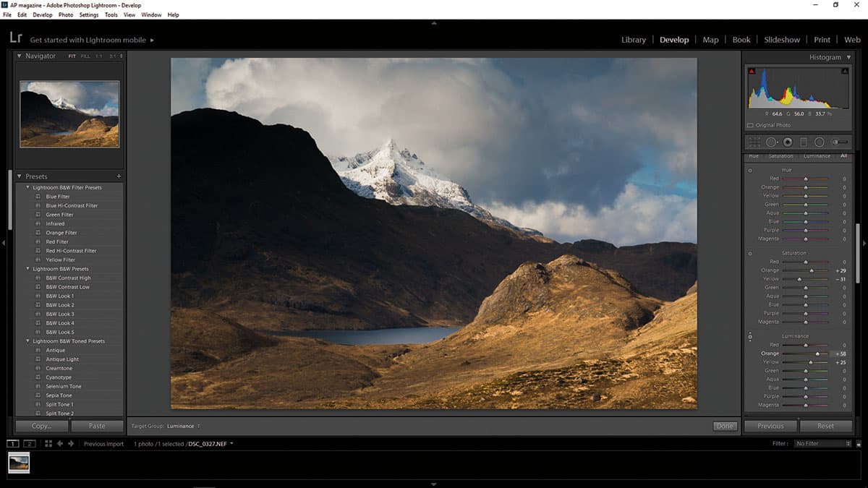Click second window filmstrip button 2
Screen dimensions: 868x488
(30, 443)
